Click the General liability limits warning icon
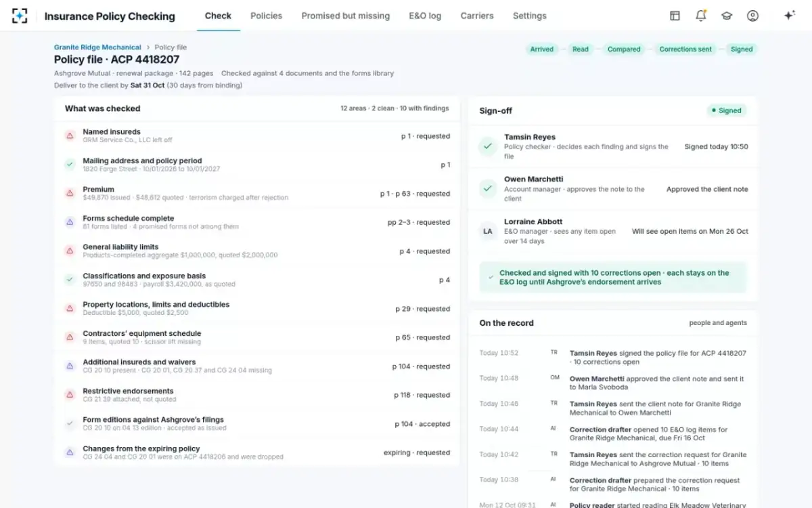Viewport: 812px width, 508px height. pos(70,251)
